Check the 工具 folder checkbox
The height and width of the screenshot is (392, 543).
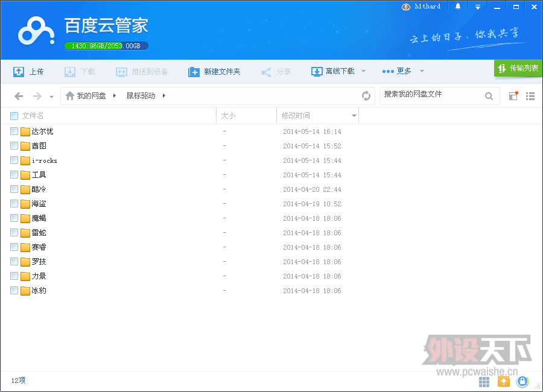14,175
